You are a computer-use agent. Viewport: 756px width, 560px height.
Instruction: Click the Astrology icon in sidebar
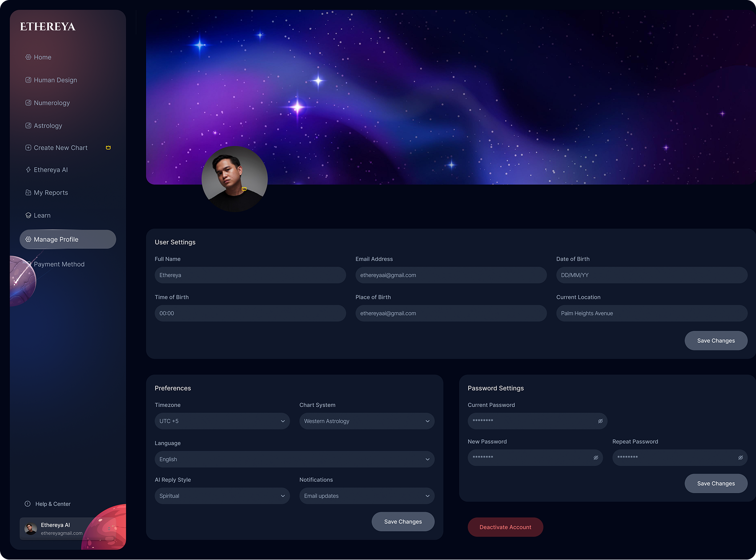(28, 126)
